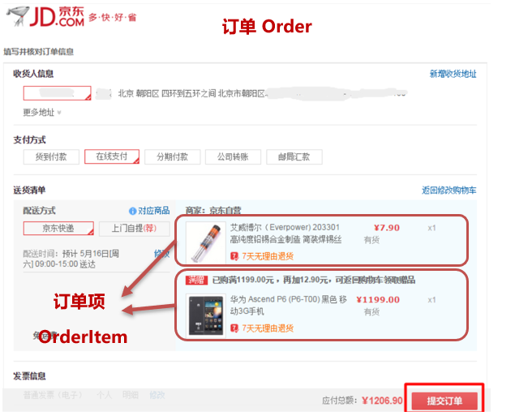Open the Huawei Ascend P6 product thumbnail
515x420 pixels.
pyautogui.click(x=206, y=316)
